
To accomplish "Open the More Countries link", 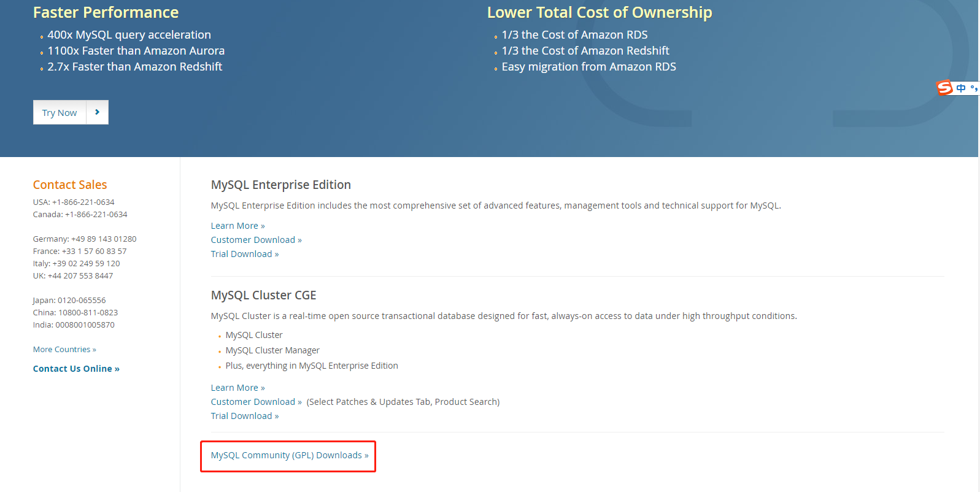I will (x=64, y=349).
